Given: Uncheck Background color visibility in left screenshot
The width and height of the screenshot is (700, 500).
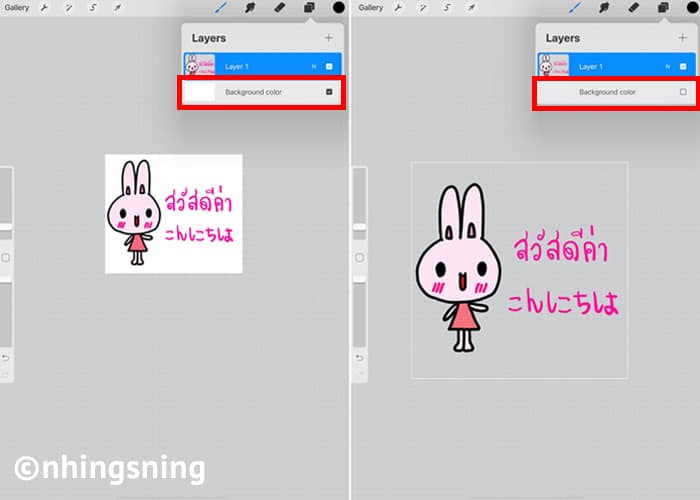Looking at the screenshot, I should click(329, 92).
